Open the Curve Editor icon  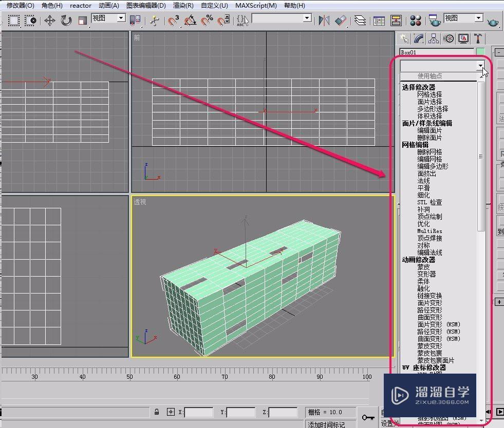click(x=379, y=21)
